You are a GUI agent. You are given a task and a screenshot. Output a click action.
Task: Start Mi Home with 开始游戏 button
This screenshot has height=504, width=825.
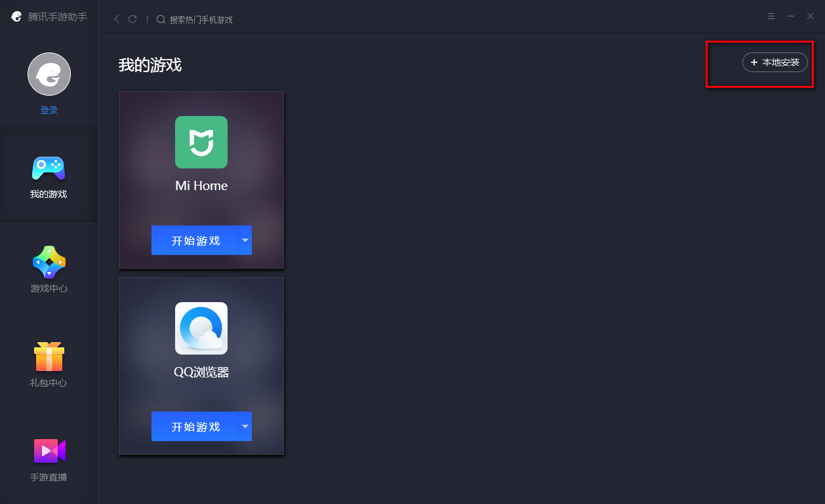tap(195, 240)
